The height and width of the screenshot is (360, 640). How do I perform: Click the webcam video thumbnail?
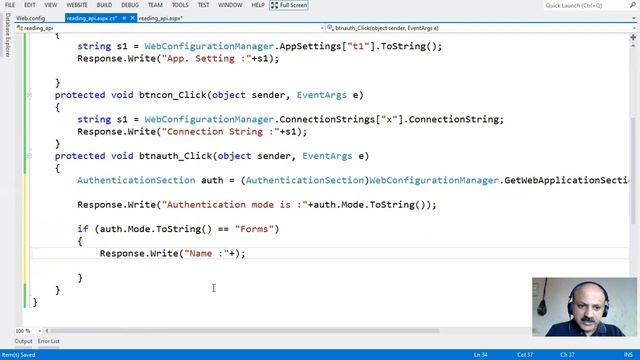click(x=584, y=307)
